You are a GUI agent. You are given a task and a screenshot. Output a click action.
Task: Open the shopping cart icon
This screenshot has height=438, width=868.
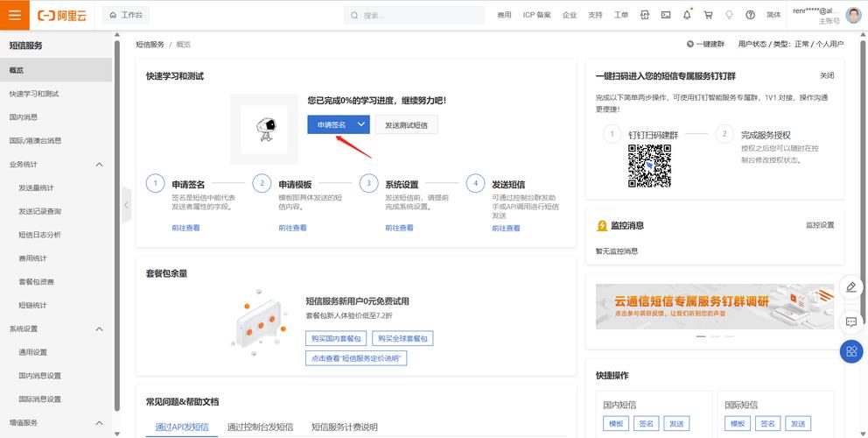click(x=708, y=16)
